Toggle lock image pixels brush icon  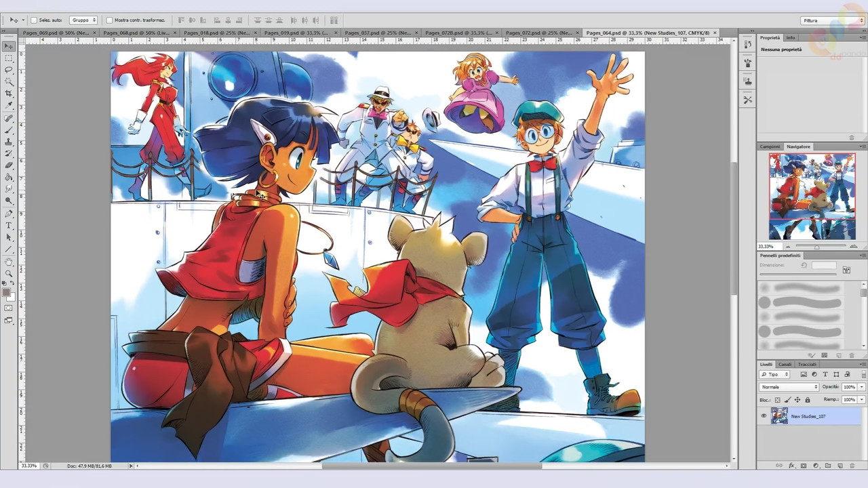[x=787, y=400]
